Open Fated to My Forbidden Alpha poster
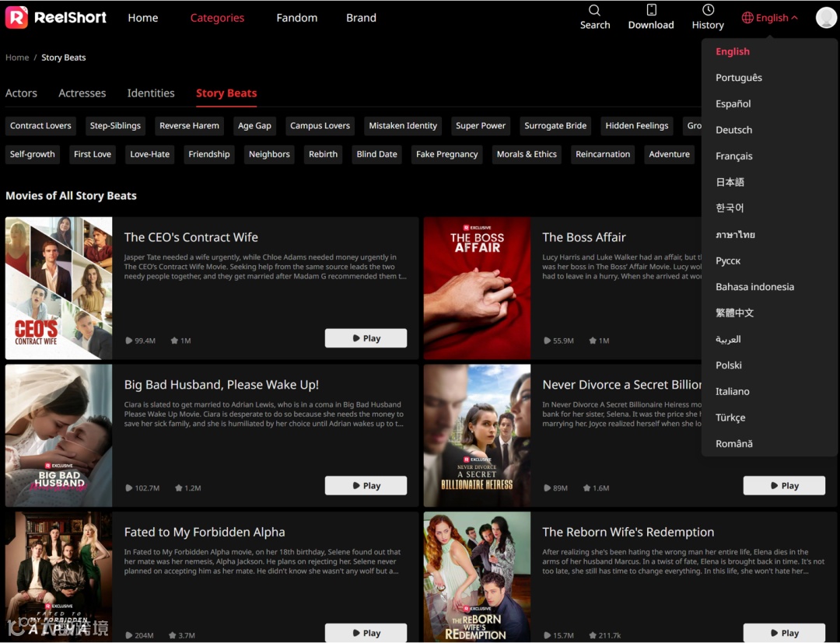This screenshot has height=643, width=840. (x=59, y=577)
